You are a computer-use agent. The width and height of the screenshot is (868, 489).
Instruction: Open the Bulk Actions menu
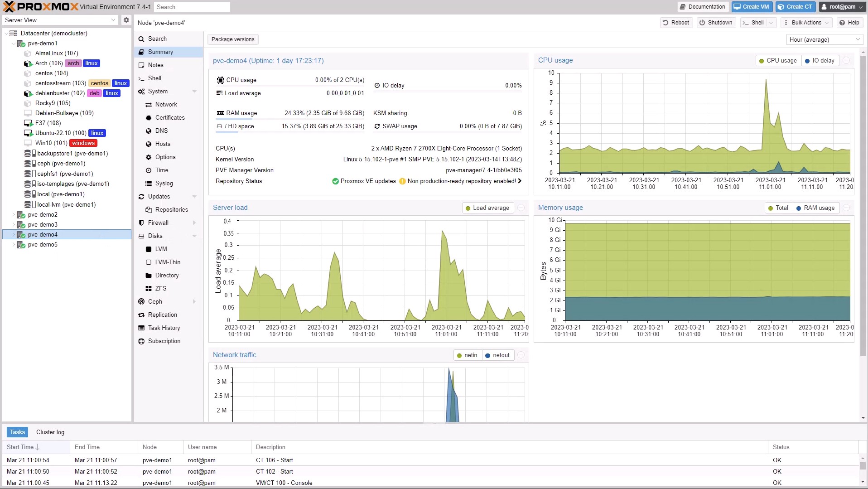coord(806,22)
